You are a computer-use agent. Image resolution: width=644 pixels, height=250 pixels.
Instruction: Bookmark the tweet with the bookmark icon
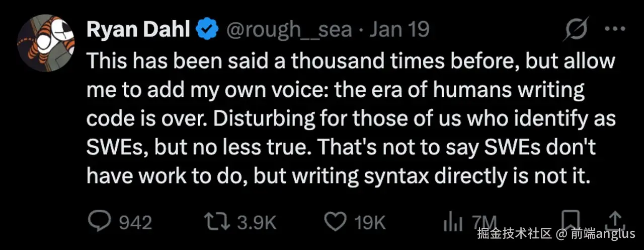pyautogui.click(x=570, y=220)
